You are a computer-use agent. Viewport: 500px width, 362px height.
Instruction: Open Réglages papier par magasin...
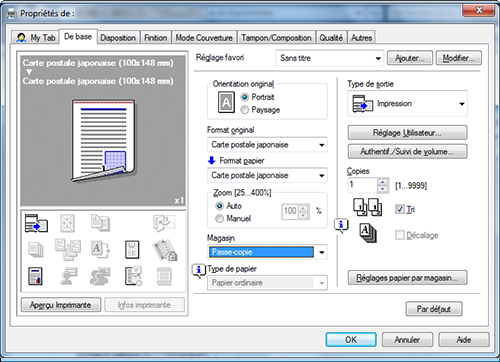click(407, 278)
